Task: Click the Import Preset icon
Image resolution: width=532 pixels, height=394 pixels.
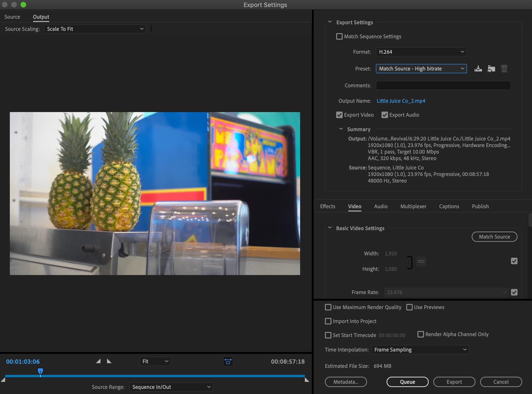Action: 491,69
